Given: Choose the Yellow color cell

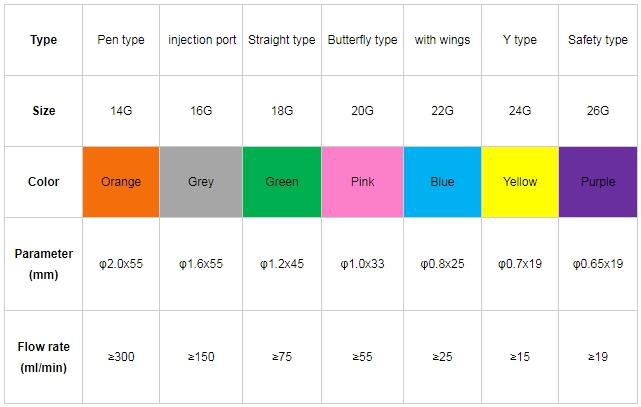Looking at the screenshot, I should 520,182.
